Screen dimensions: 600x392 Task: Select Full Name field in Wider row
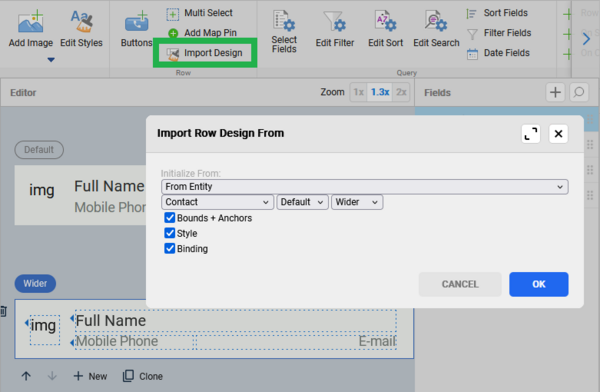(236, 321)
